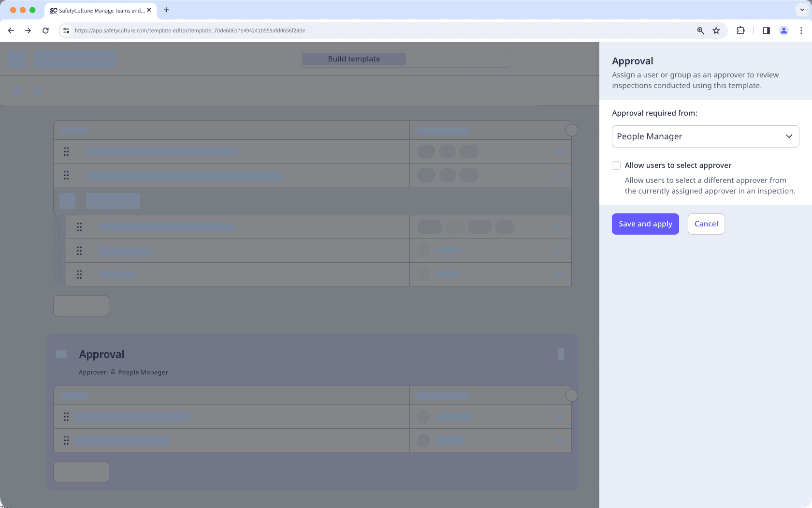Click the back navigation arrow
This screenshot has height=508, width=812.
tap(11, 30)
